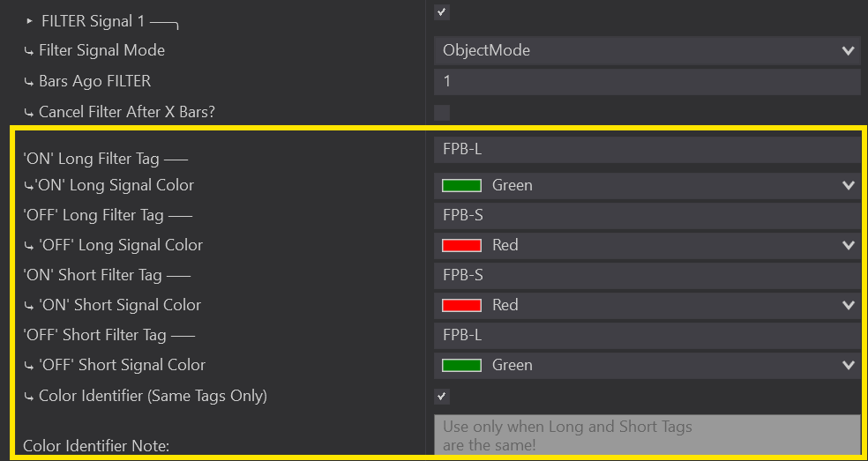Click the 'OFF' Short Filter Tag field

pos(647,336)
